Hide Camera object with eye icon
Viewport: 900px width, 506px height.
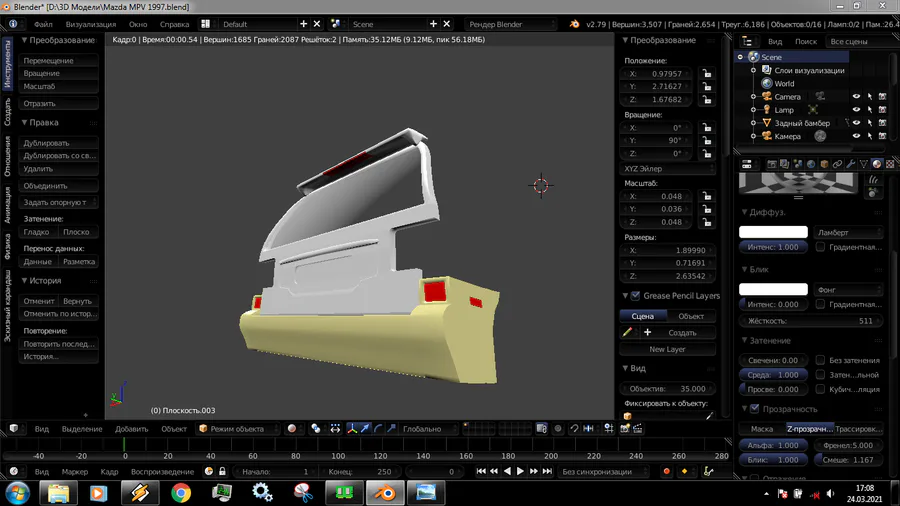pyautogui.click(x=856, y=96)
